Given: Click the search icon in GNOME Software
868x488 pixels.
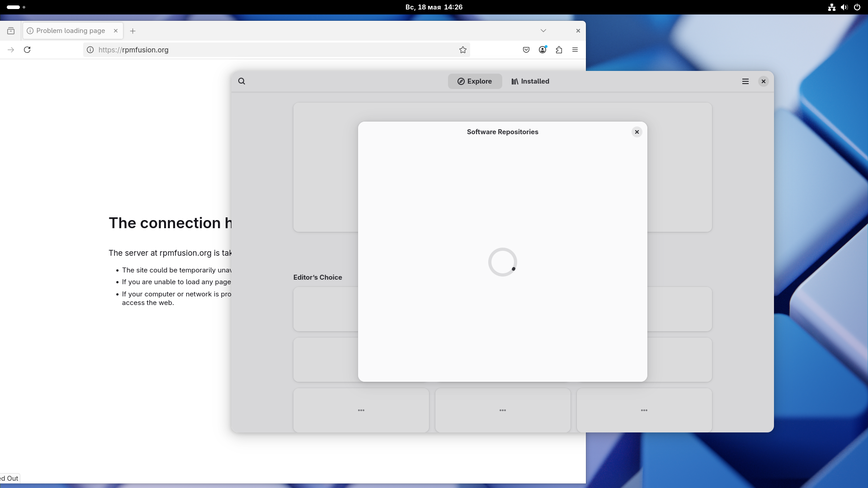Looking at the screenshot, I should point(242,81).
